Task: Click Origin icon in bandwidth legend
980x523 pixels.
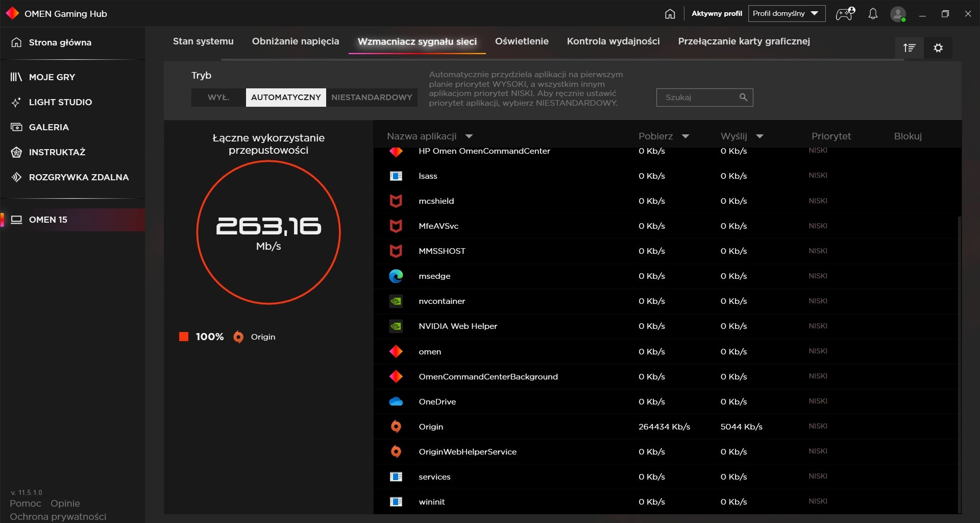Action: (238, 337)
